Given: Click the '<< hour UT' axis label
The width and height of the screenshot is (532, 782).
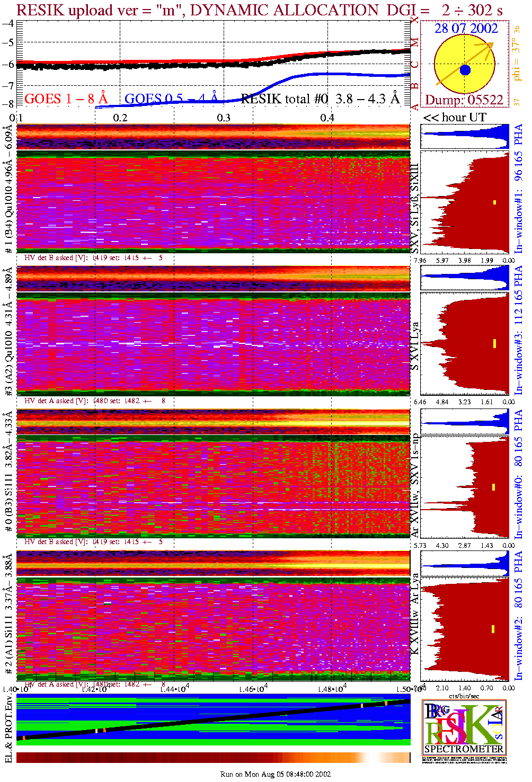Looking at the screenshot, I should click(454, 118).
